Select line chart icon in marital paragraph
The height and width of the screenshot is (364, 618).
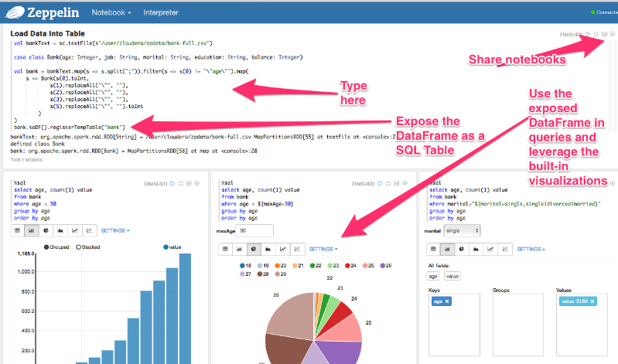pos(490,249)
